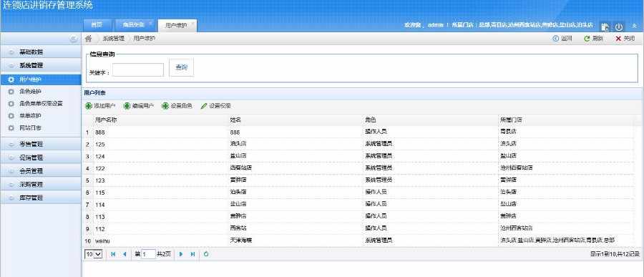Click 设置角色 to set role
Viewport: 644px width, 277px height.
pyautogui.click(x=177, y=106)
